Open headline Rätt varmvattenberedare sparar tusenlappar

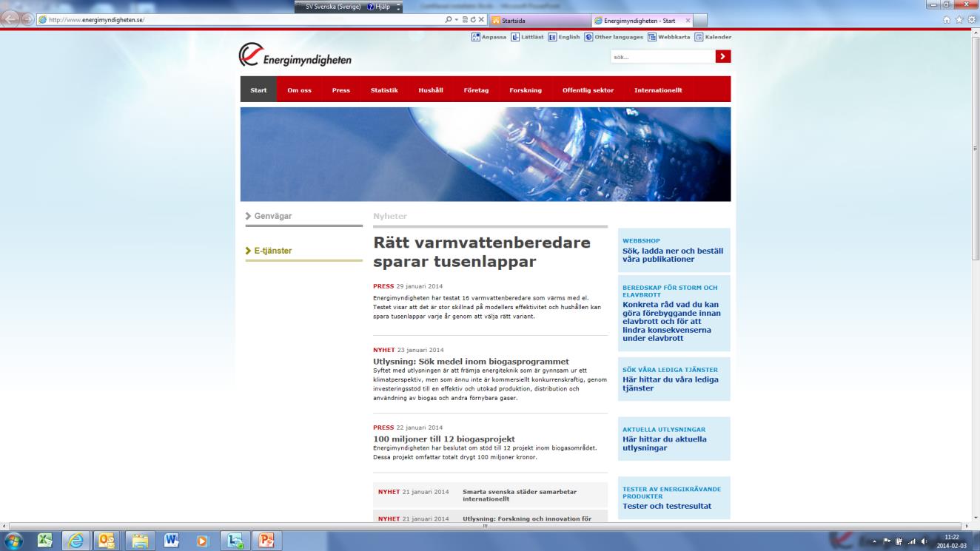[x=482, y=252]
